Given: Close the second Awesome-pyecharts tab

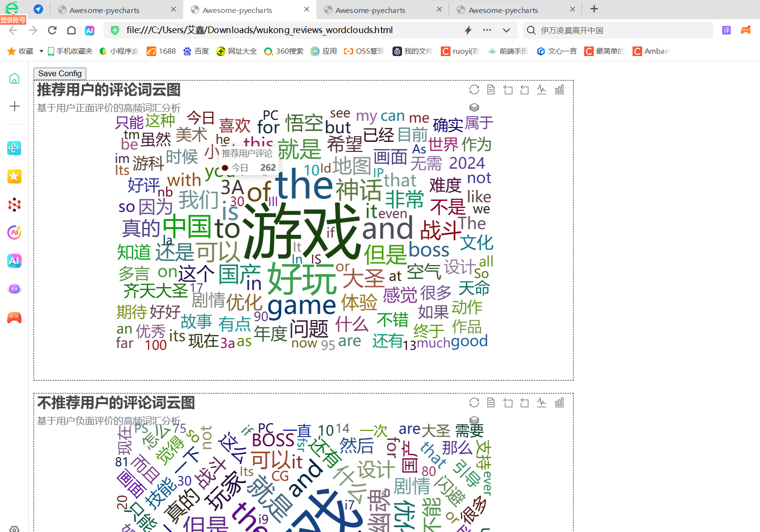Looking at the screenshot, I should pyautogui.click(x=307, y=9).
